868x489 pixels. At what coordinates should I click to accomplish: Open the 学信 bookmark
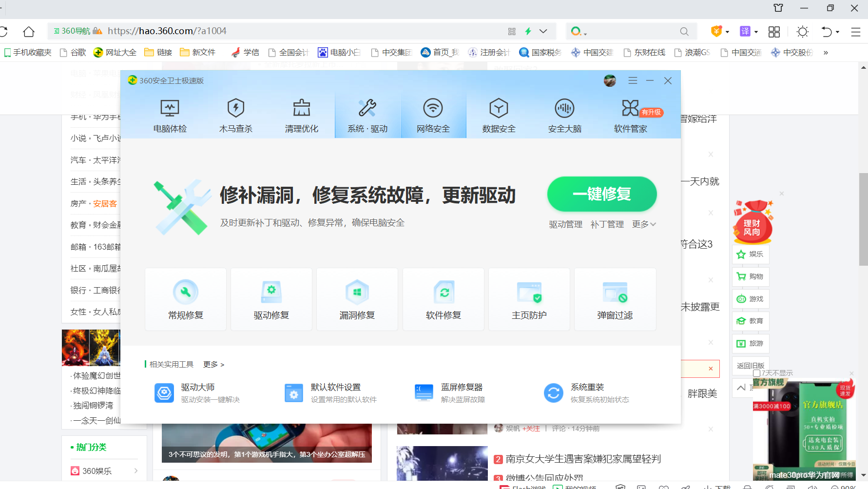pyautogui.click(x=245, y=52)
